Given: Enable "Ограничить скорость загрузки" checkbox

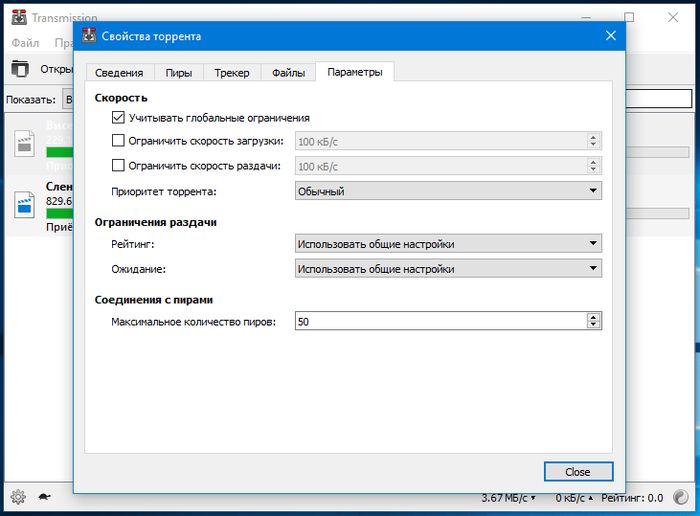Looking at the screenshot, I should 119,141.
